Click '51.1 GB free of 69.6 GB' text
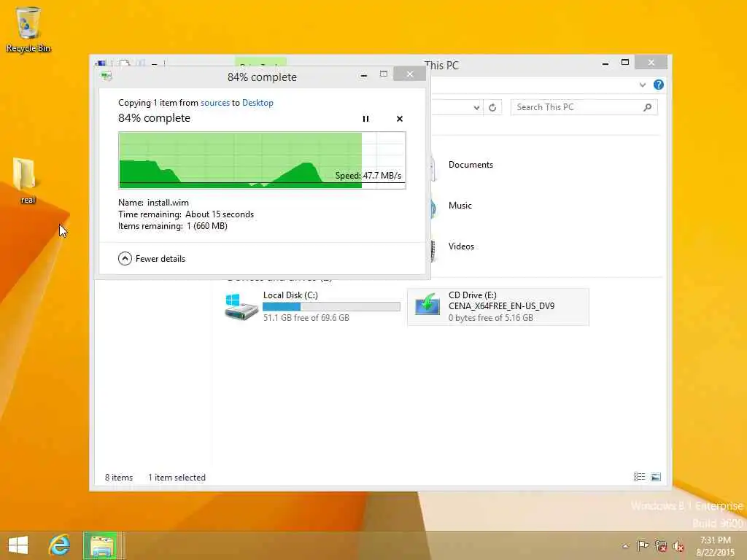 [x=306, y=318]
